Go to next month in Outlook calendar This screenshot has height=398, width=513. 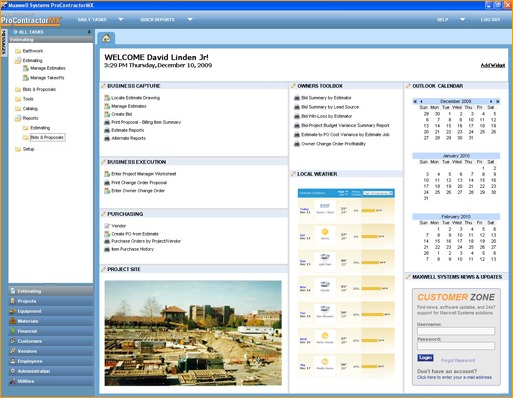[491, 101]
